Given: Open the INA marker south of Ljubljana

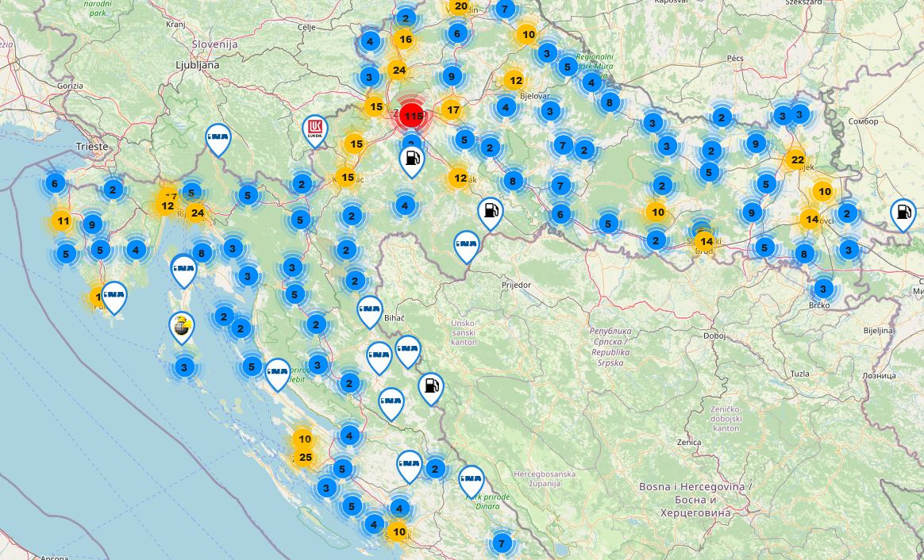Looking at the screenshot, I should pyautogui.click(x=218, y=138).
